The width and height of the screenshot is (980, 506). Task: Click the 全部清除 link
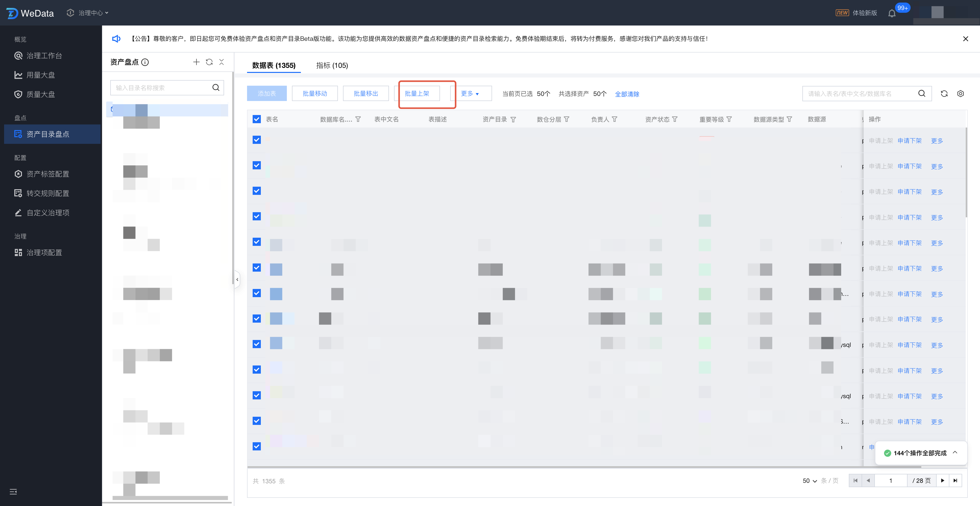coord(627,94)
